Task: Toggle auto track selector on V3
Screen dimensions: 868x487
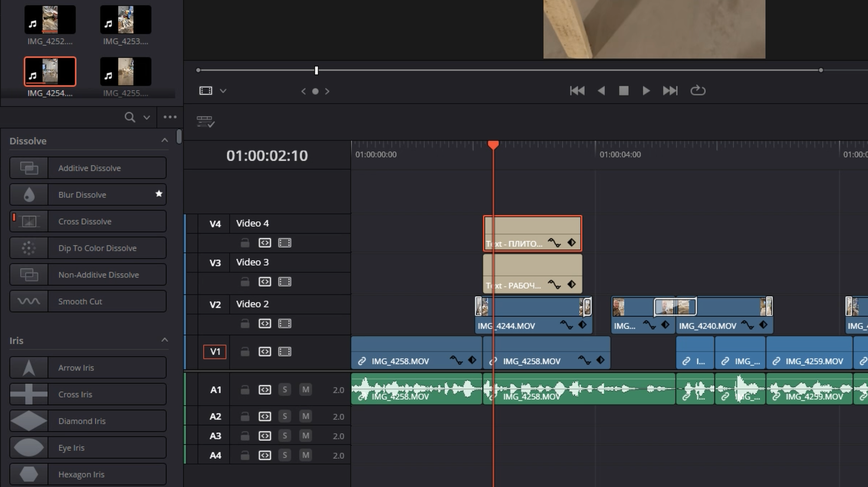Action: [x=264, y=282]
